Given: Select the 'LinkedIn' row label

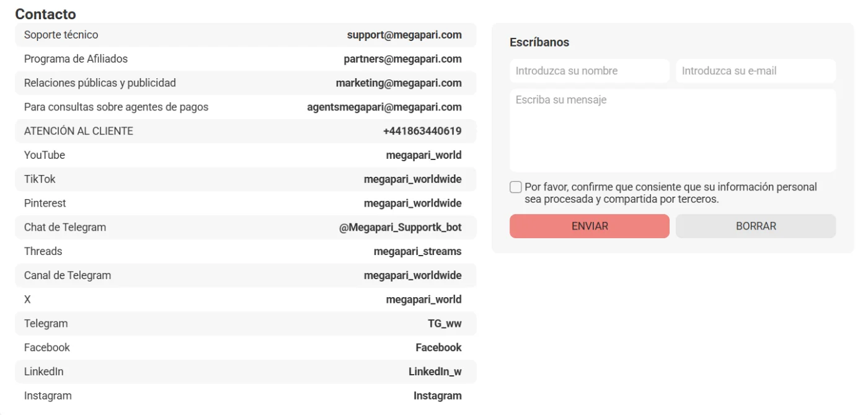Looking at the screenshot, I should tap(44, 372).
